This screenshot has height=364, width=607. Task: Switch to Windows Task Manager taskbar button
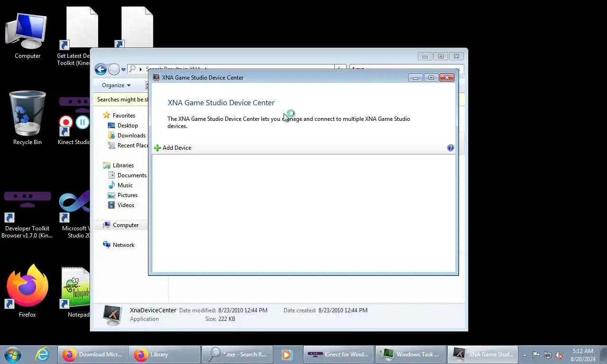[411, 355]
